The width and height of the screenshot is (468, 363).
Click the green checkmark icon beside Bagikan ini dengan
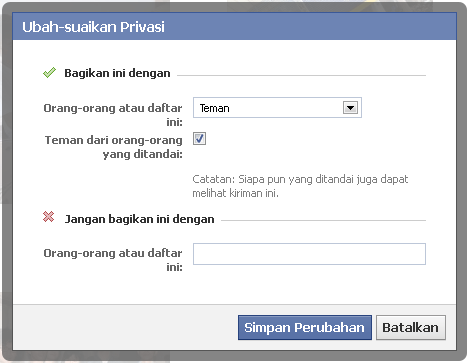[x=49, y=73]
